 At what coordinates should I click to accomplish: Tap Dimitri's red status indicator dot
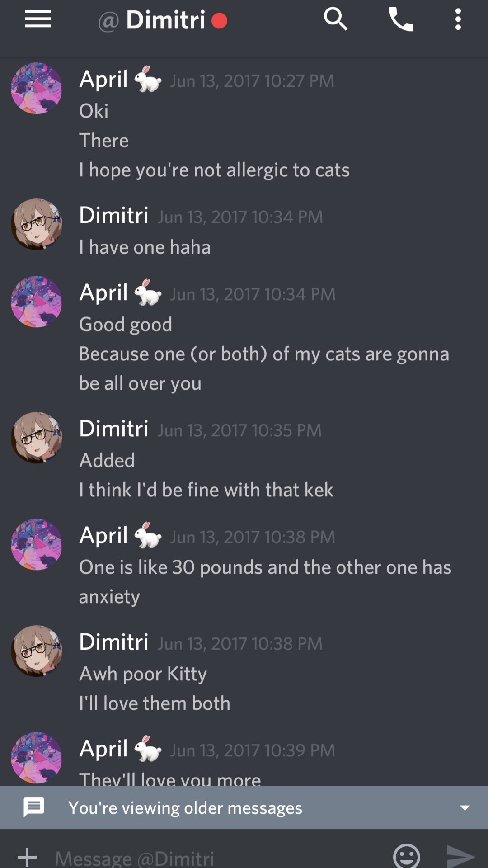click(220, 21)
